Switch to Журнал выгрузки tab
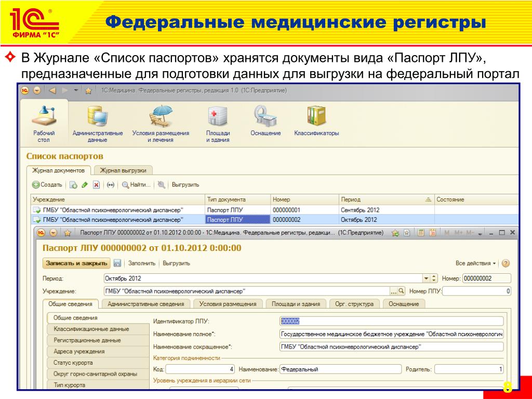This screenshot has height=399, width=532. click(123, 170)
